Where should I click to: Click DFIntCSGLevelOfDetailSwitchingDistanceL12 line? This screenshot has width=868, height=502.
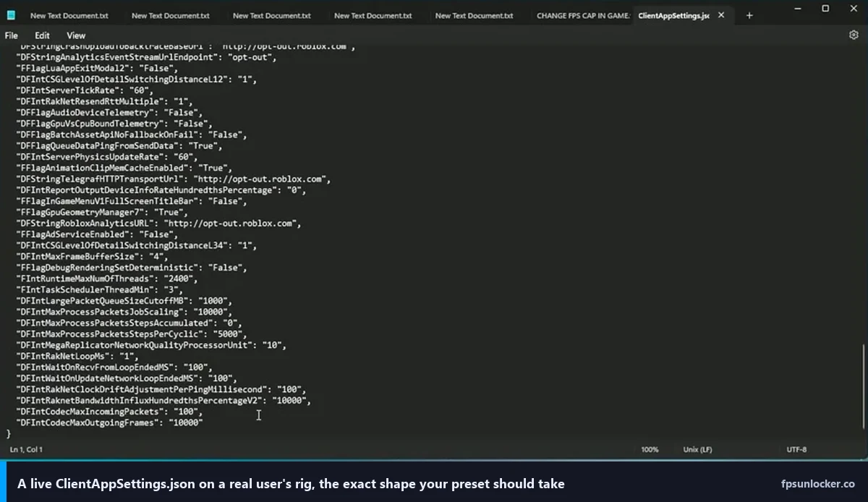(136, 80)
